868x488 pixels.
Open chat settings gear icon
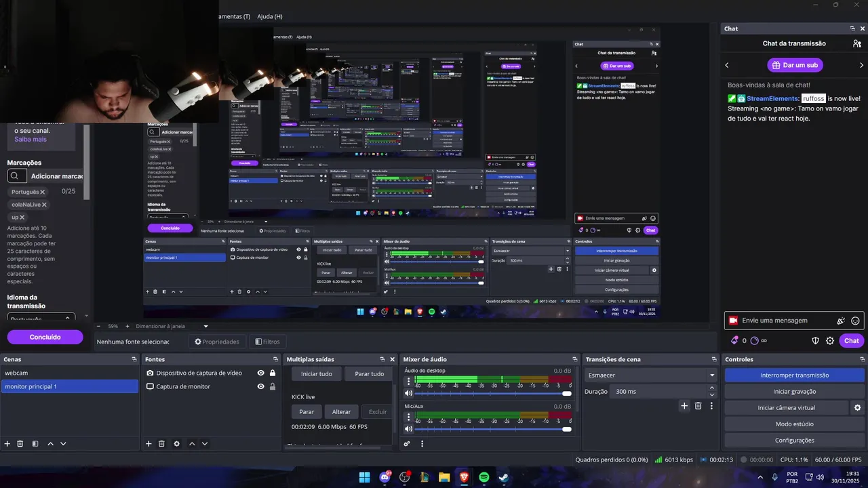tap(830, 341)
